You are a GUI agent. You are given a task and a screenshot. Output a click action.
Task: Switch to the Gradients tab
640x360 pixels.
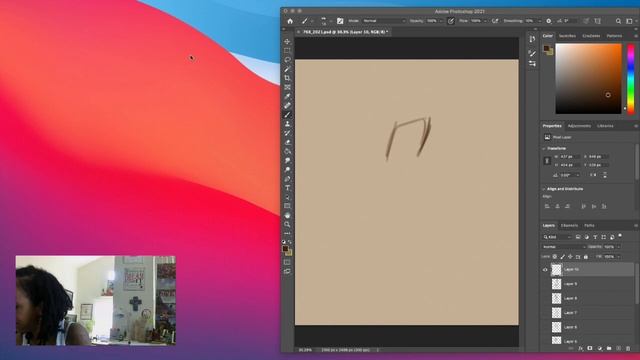pyautogui.click(x=591, y=36)
